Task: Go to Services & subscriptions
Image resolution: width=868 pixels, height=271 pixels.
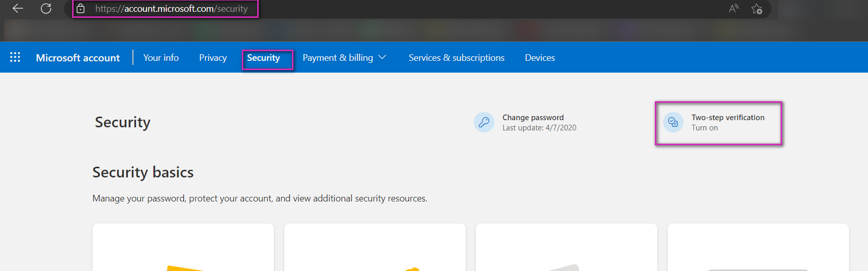Action: [x=456, y=58]
